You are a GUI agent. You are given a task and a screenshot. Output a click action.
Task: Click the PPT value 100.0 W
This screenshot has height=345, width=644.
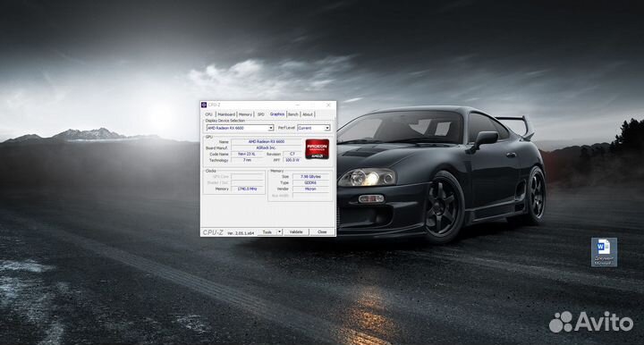[292, 160]
